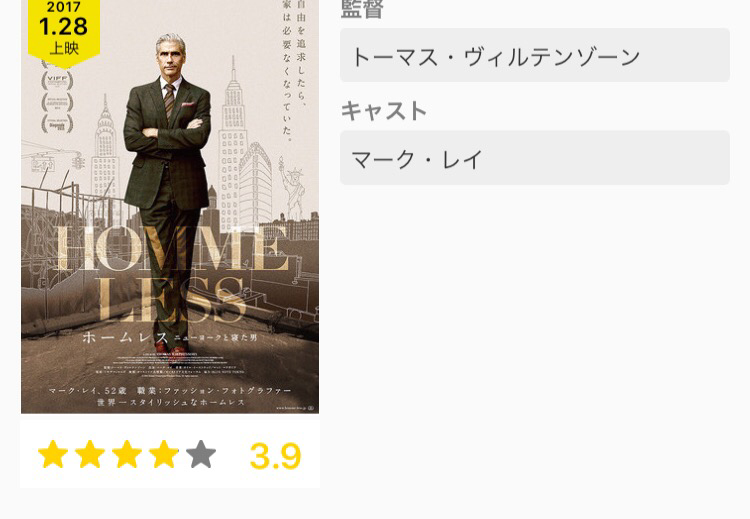
Task: Click the bottom caption text on poster
Action: 170,397
